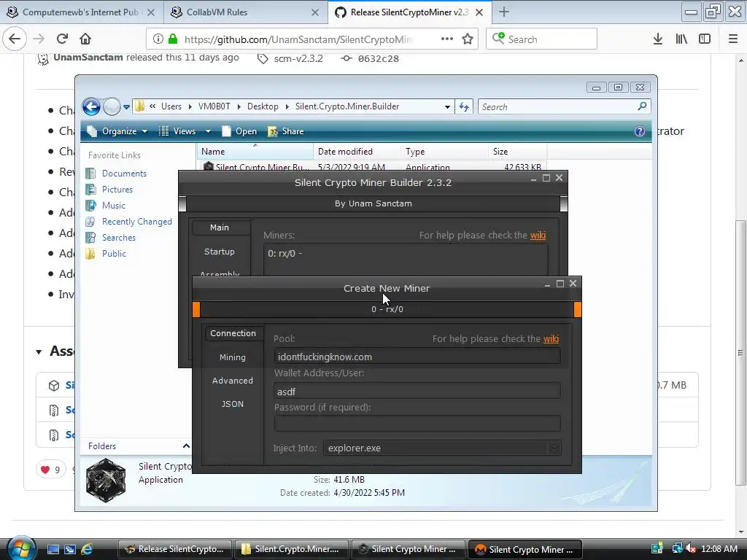Click Share in the Explorer toolbar

point(286,131)
